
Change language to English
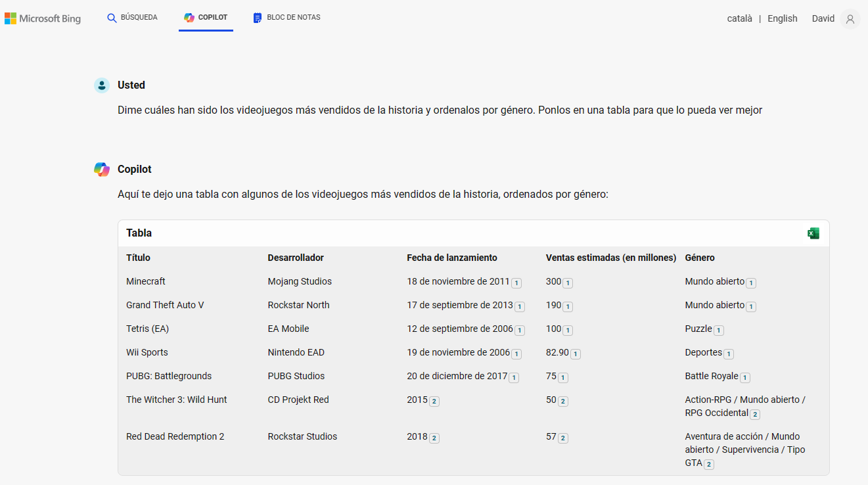click(782, 18)
